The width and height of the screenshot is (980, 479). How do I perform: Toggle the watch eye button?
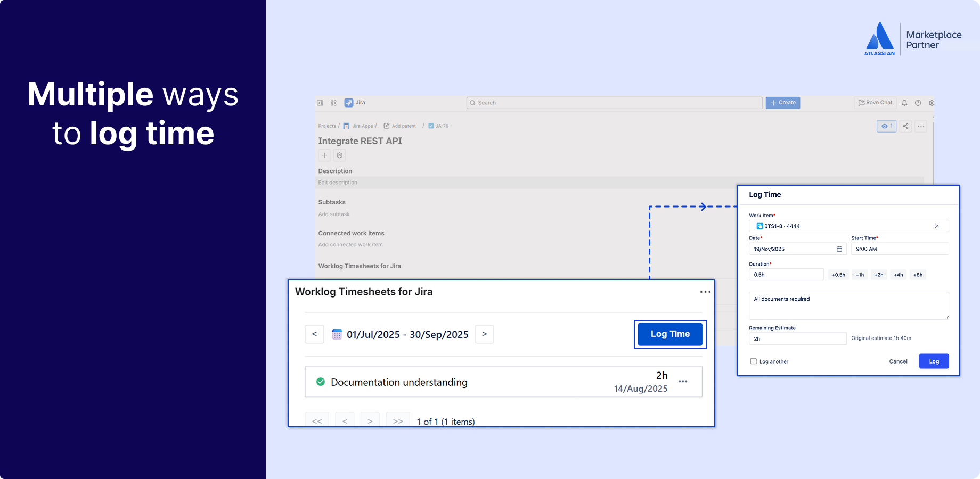(x=887, y=126)
